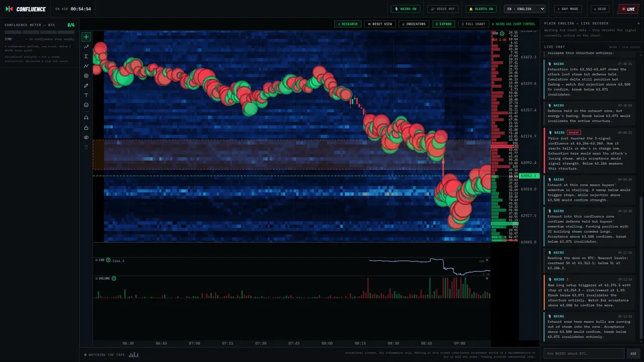Select the text annotation tool
This screenshot has width=644, height=362.
pos(86,96)
